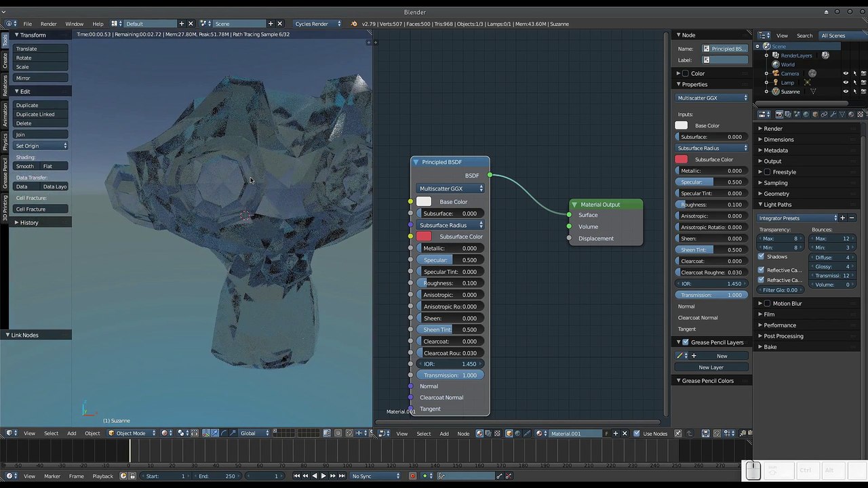Lock time to other windows
The width and height of the screenshot is (868, 488).
coord(132,476)
